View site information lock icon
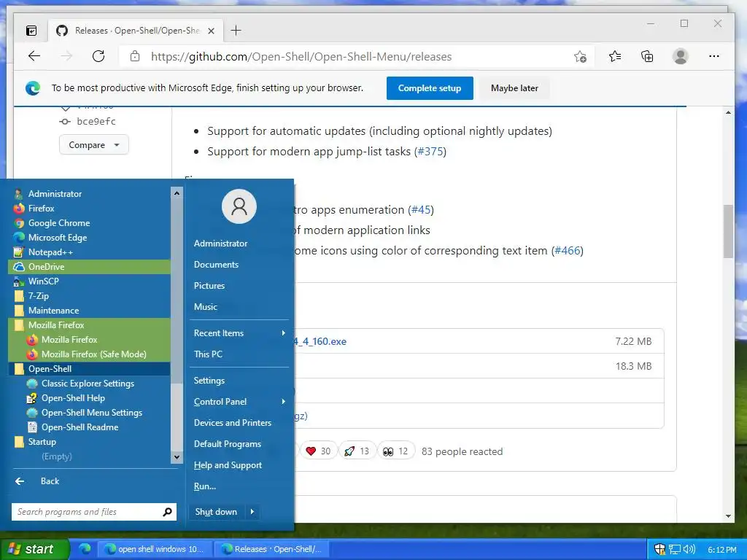 135,56
